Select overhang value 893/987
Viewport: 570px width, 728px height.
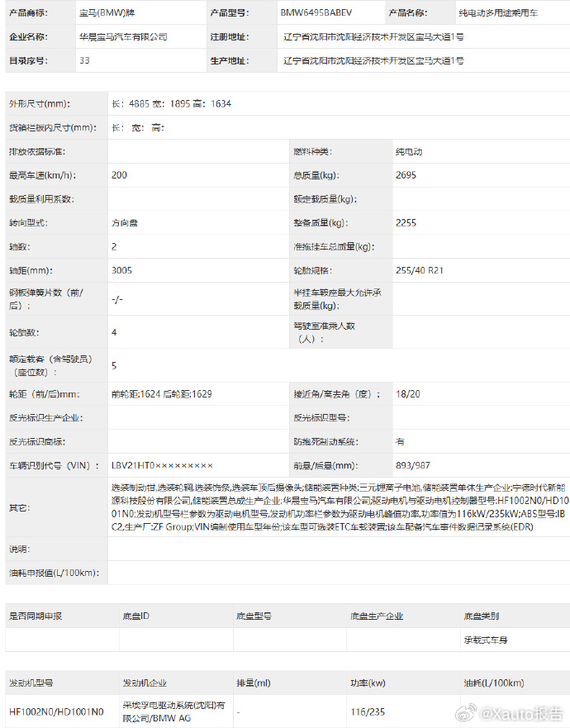coord(413,465)
